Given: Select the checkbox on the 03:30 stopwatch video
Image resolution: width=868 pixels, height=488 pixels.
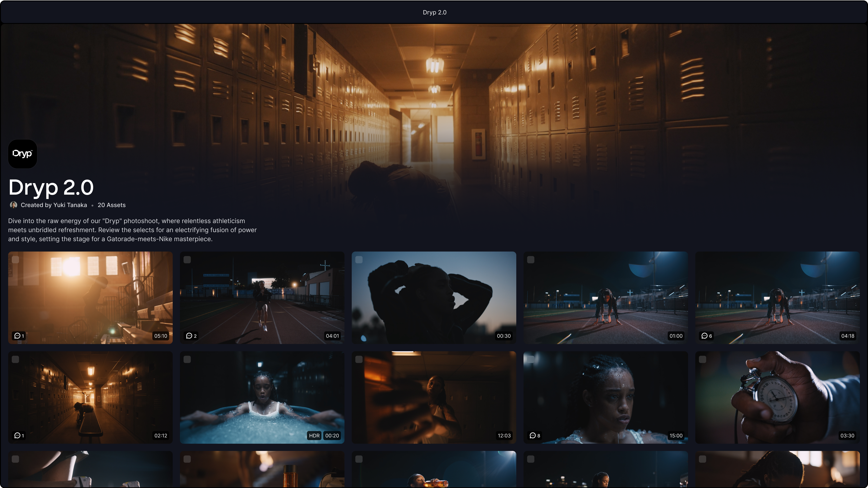Looking at the screenshot, I should (703, 360).
